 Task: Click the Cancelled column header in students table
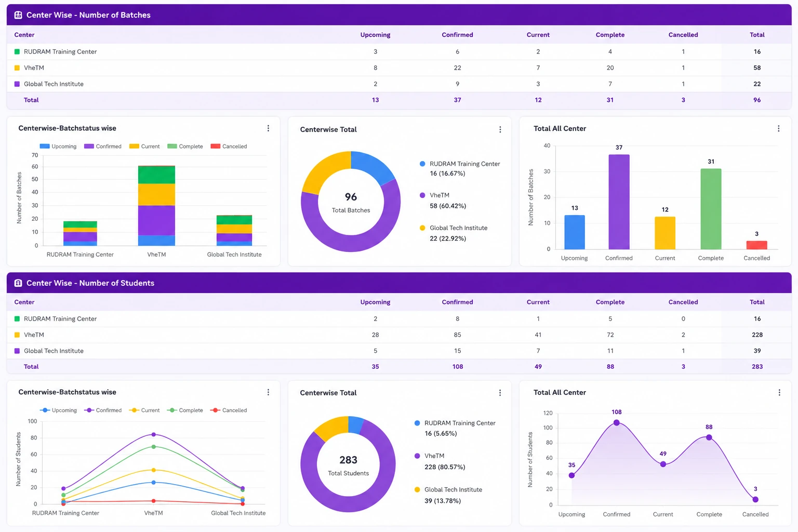683,302
